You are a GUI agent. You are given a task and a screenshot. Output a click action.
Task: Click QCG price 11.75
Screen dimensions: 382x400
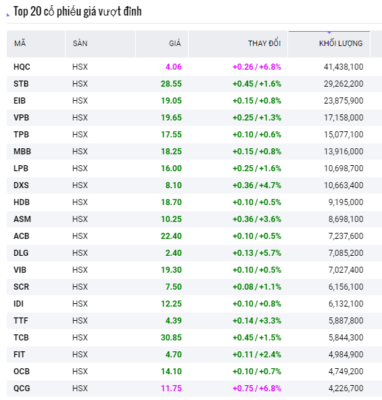tap(171, 388)
